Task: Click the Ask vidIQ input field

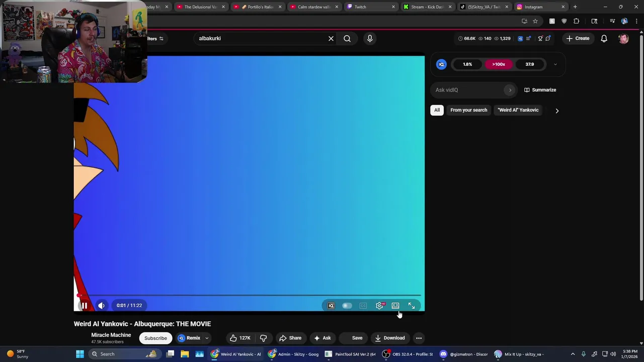Action: (x=469, y=90)
